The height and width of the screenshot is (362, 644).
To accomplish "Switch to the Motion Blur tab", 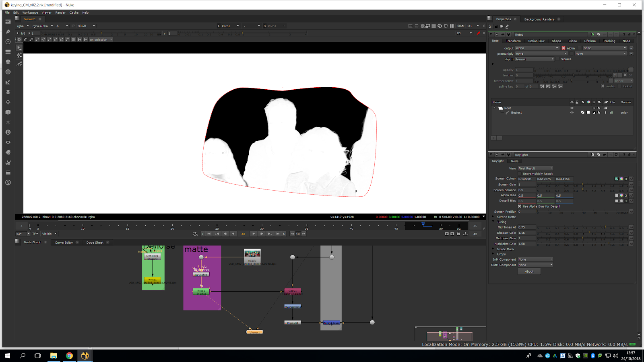I will (536, 41).
